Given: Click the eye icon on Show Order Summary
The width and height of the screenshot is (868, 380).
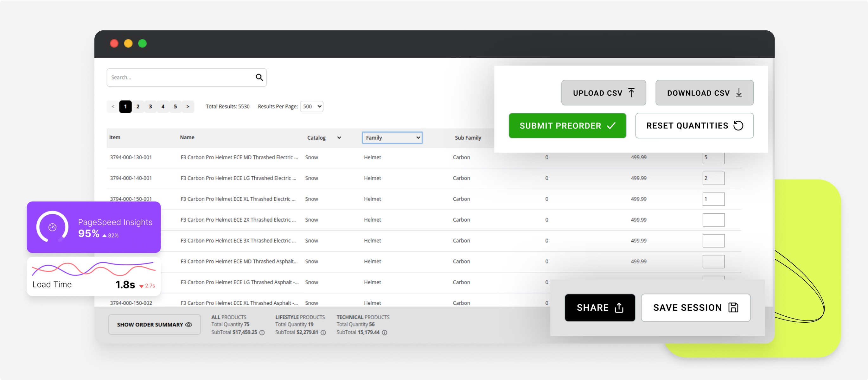Looking at the screenshot, I should pyautogui.click(x=188, y=324).
